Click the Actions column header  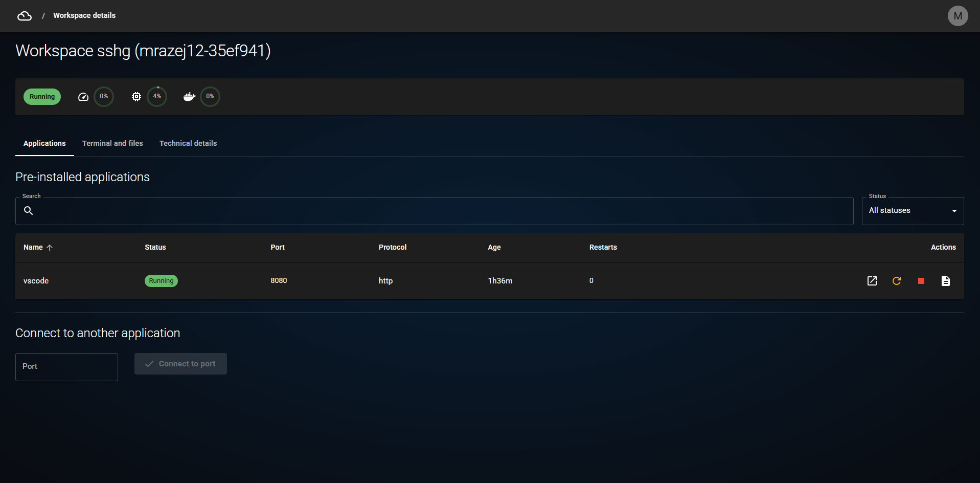click(943, 247)
